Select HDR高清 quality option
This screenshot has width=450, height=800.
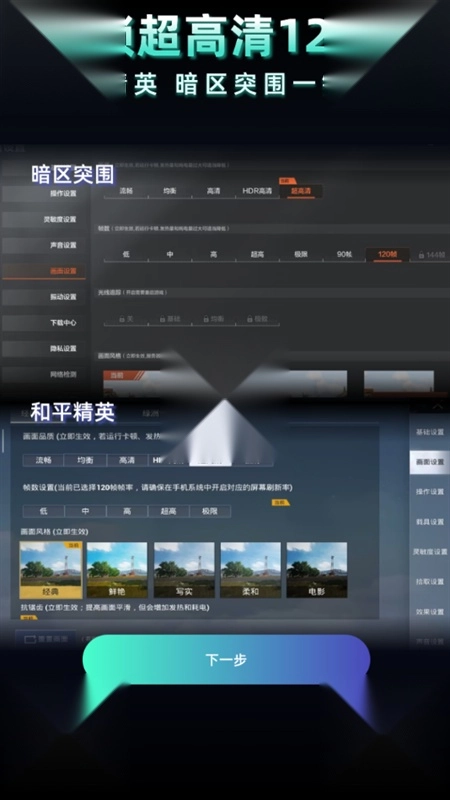tap(257, 191)
